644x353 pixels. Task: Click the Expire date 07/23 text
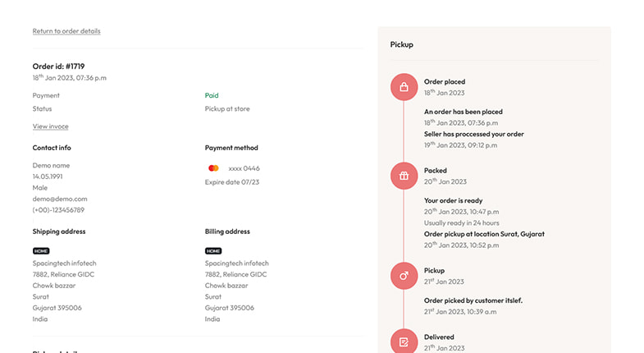(x=231, y=182)
